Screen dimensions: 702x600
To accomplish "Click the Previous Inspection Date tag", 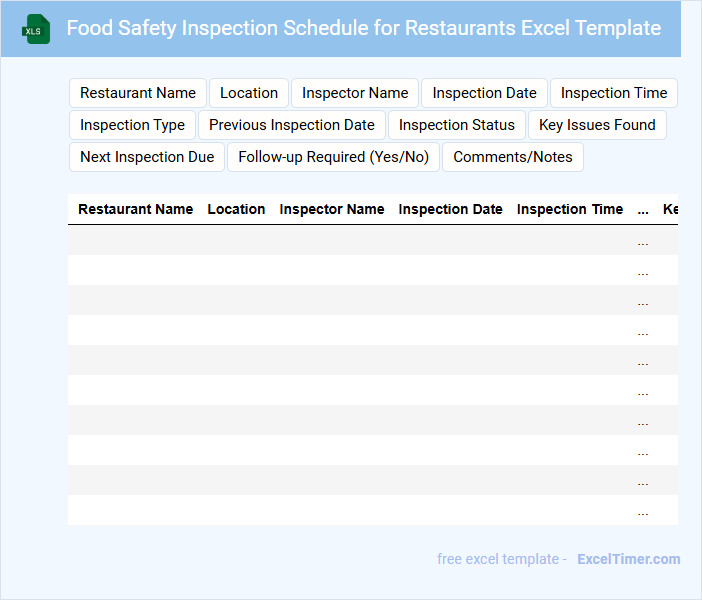I will [x=291, y=125].
